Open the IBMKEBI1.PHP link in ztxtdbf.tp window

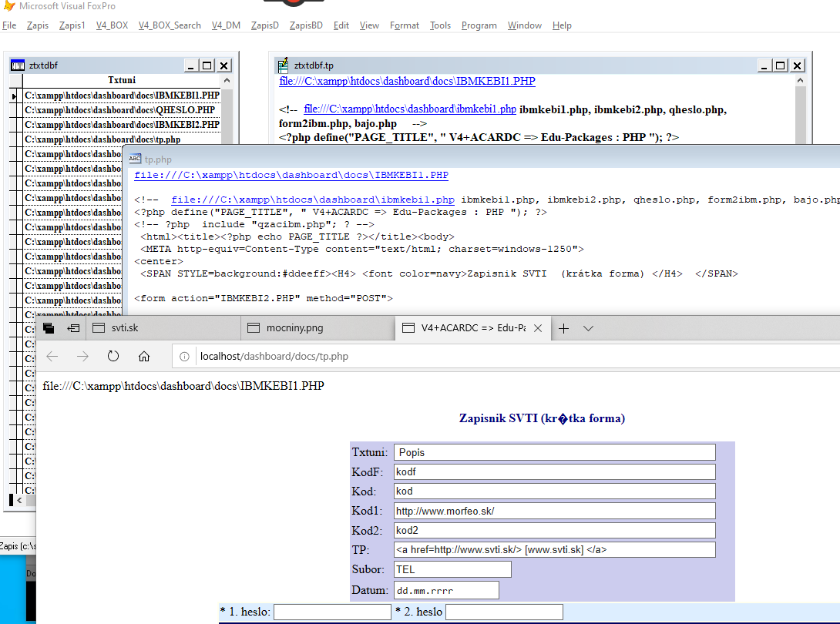pyautogui.click(x=407, y=81)
